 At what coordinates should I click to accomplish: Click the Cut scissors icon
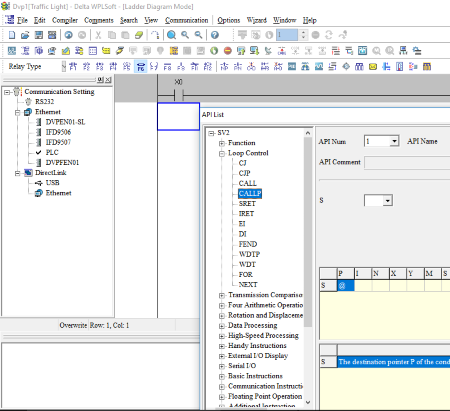point(98,35)
